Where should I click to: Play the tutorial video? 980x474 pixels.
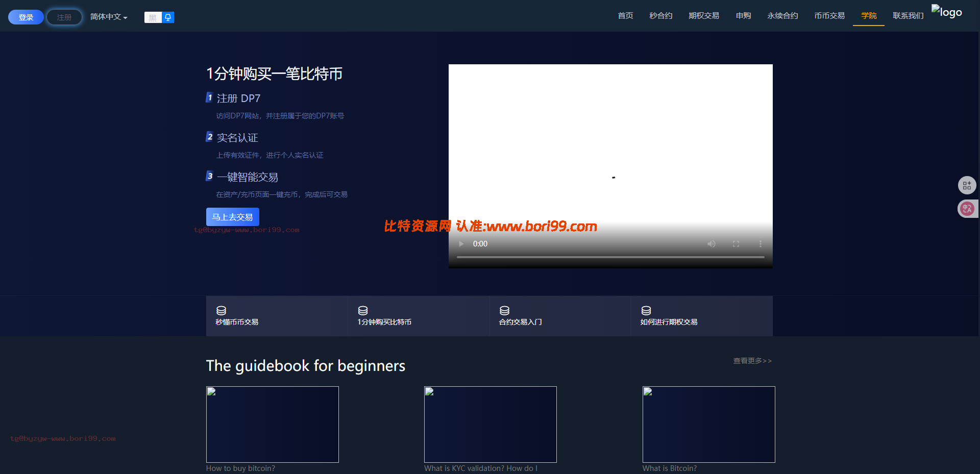(x=461, y=244)
